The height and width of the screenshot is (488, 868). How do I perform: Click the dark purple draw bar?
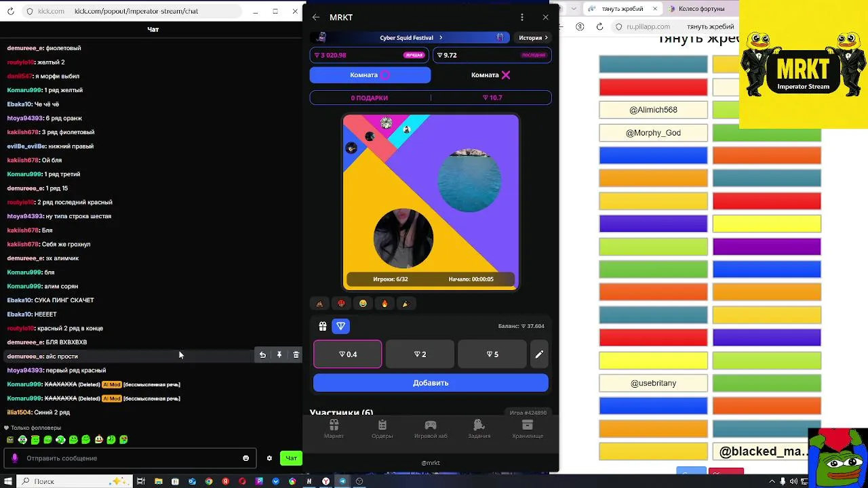[767, 246]
